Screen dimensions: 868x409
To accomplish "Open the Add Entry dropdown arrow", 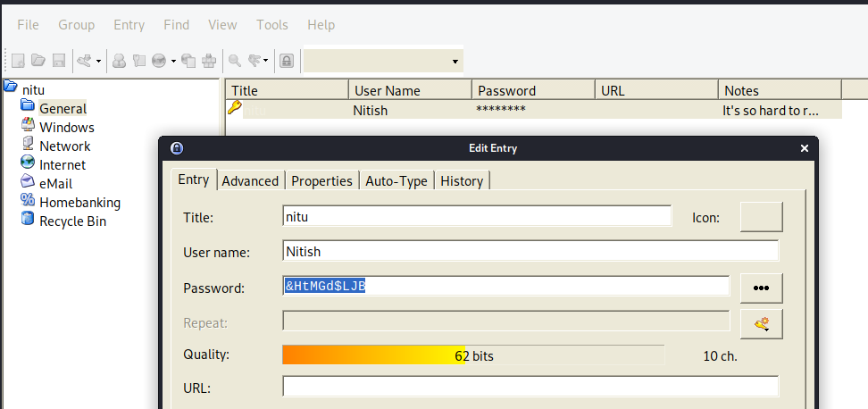I will point(98,61).
